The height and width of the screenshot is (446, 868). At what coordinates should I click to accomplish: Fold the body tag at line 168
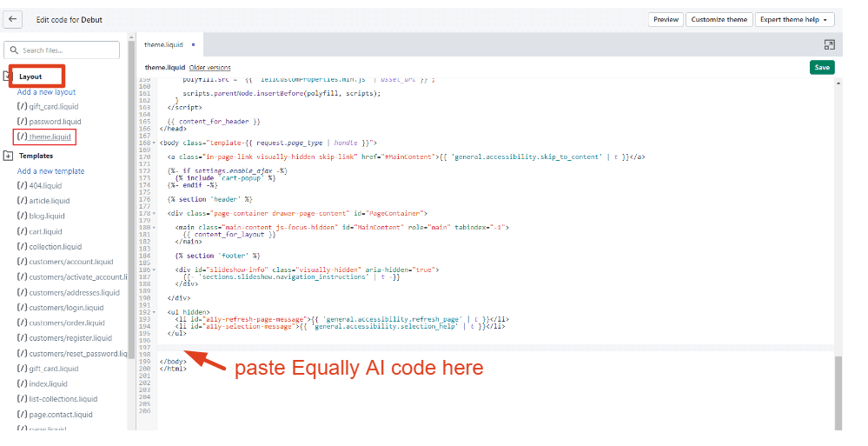[155, 142]
